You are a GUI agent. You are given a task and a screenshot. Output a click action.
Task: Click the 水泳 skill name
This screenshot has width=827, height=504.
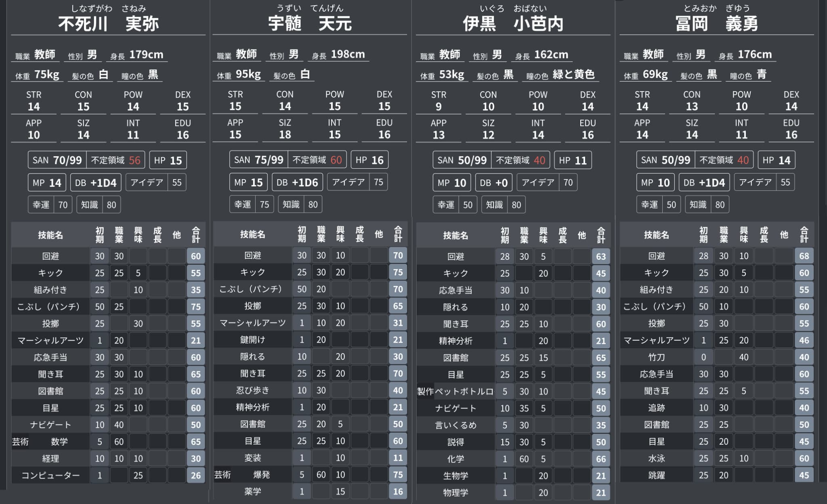pos(656,458)
